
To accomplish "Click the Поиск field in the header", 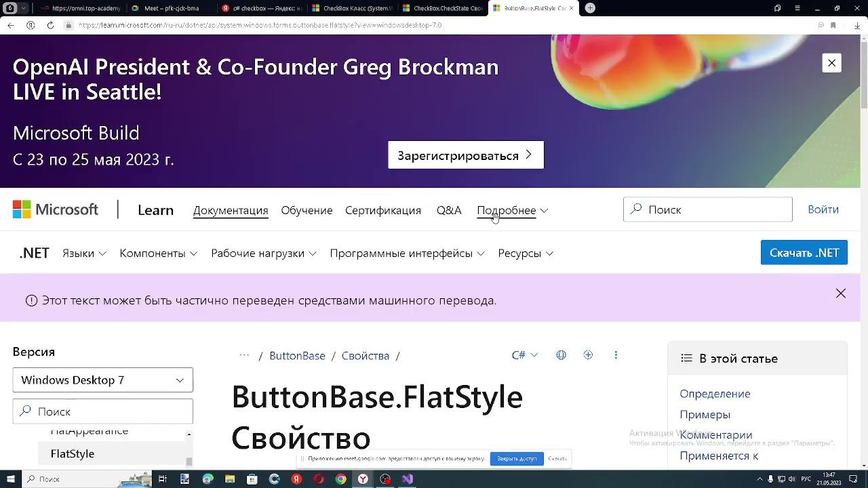I will [708, 209].
